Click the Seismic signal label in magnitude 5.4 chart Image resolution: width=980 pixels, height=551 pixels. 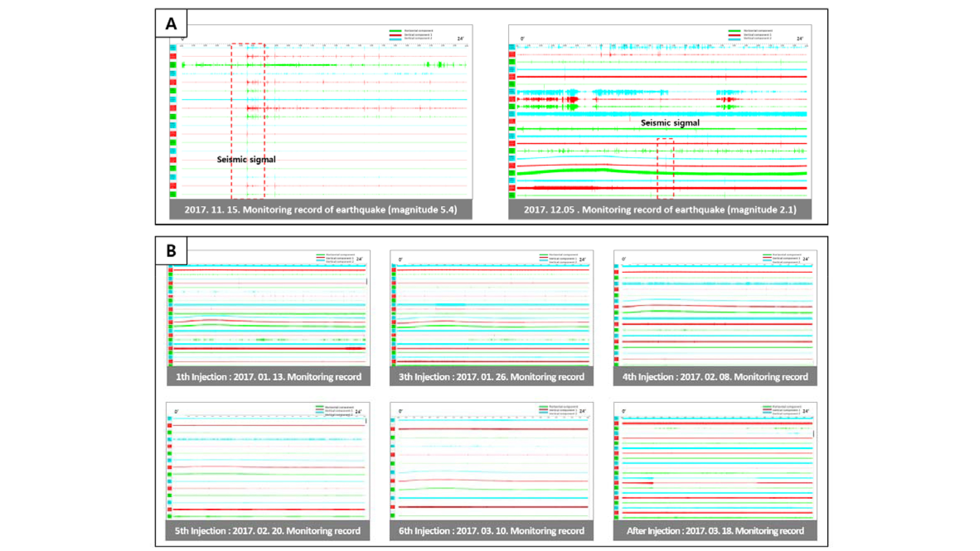point(246,159)
